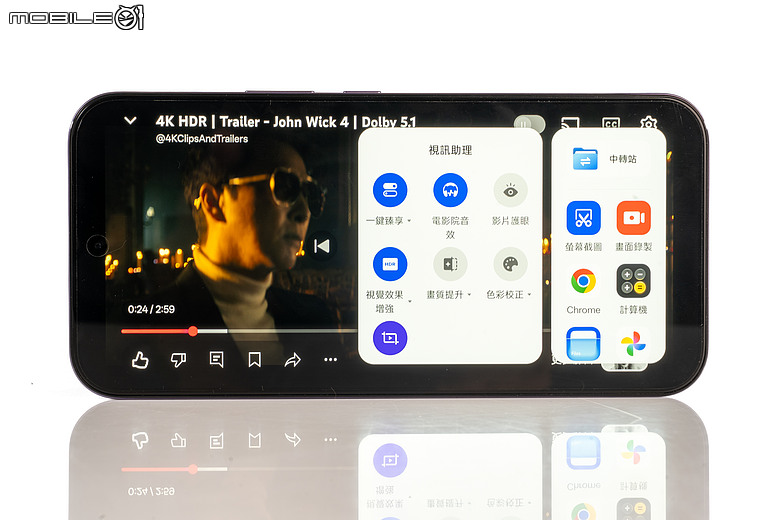Enable 一鍵臻享 one-tap enhancement

(390, 190)
